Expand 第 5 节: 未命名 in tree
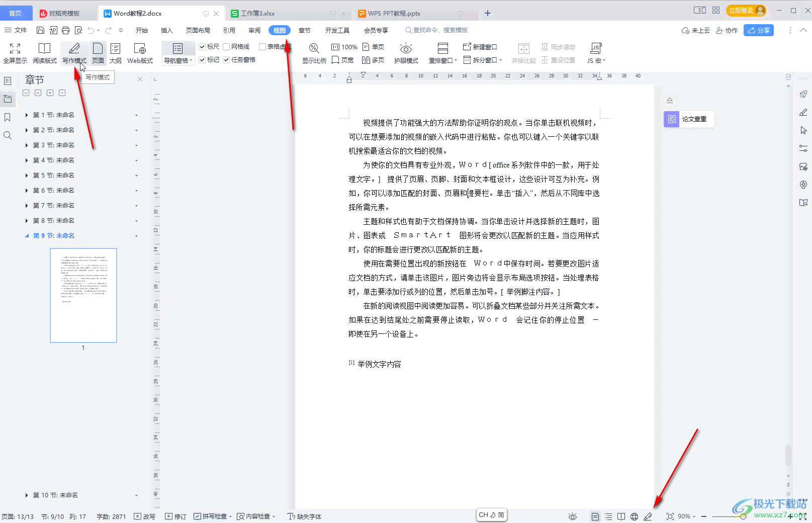 click(27, 176)
